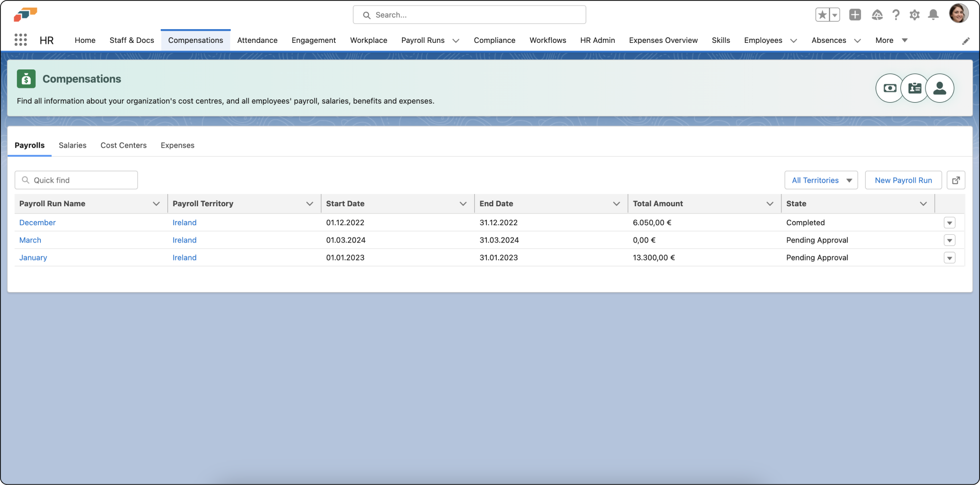The image size is (980, 485).
Task: Click the New Payroll Run button
Action: [903, 180]
